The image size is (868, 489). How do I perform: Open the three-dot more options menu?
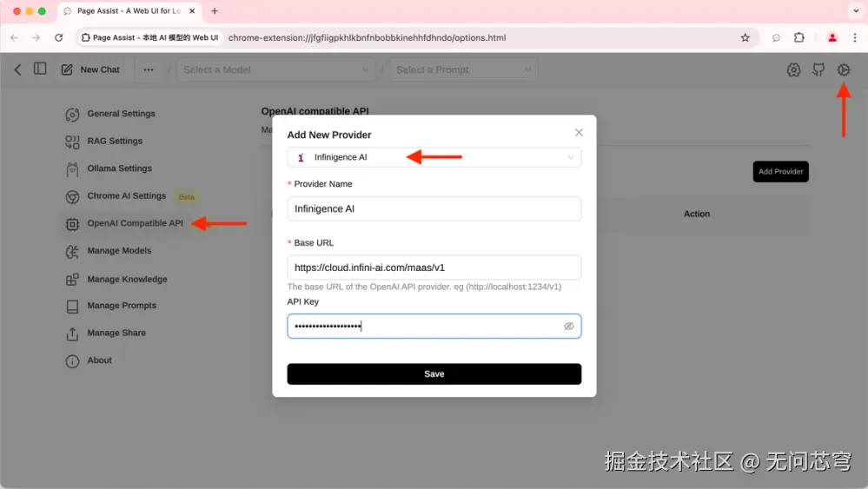pos(149,69)
